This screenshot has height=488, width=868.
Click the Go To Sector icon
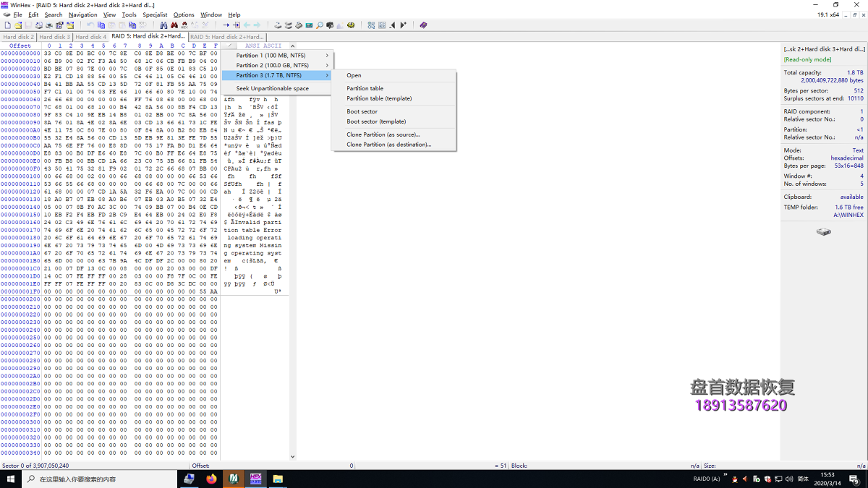coord(237,25)
